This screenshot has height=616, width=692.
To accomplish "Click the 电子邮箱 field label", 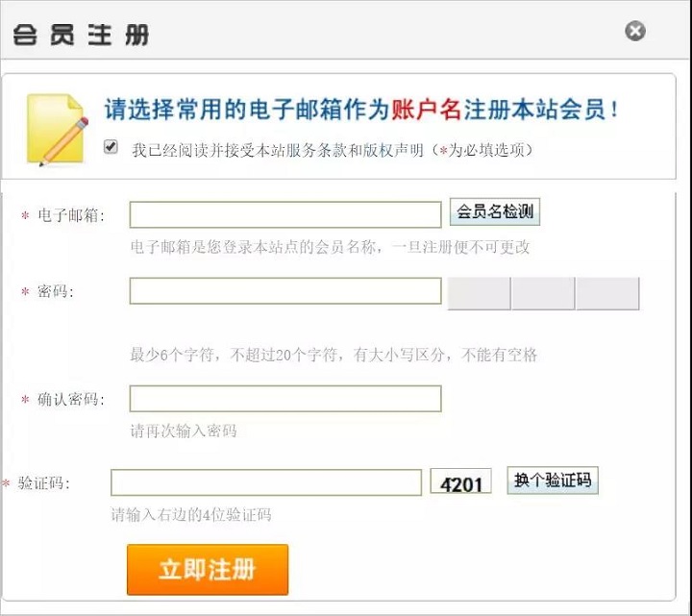I will (x=71, y=215).
